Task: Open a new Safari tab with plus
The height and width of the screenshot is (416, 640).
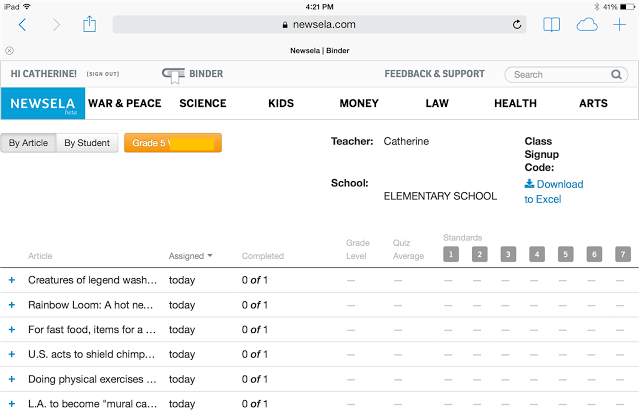Action: click(x=620, y=24)
